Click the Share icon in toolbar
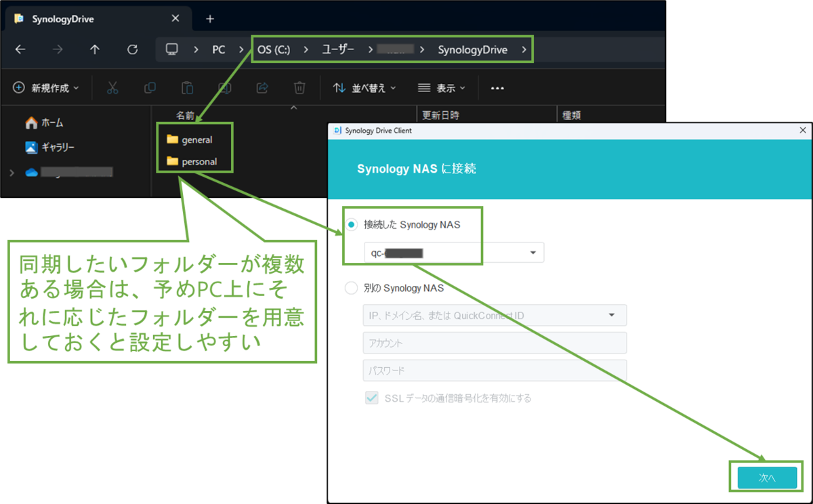 pos(262,87)
